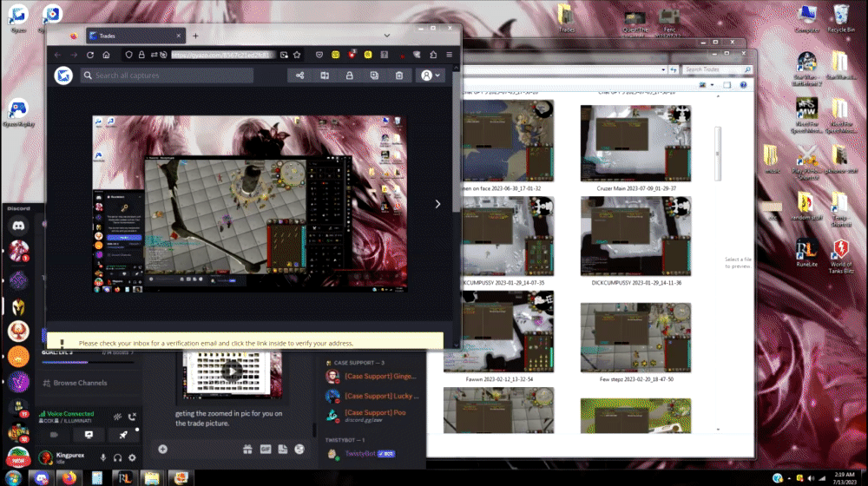Turn on Discord camera button
The width and height of the screenshot is (868, 486).
coord(54,435)
